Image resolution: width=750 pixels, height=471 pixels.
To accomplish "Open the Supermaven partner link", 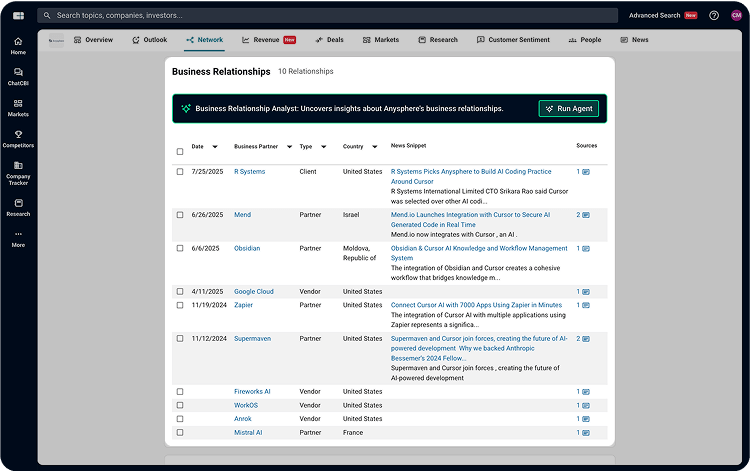I will (x=252, y=338).
